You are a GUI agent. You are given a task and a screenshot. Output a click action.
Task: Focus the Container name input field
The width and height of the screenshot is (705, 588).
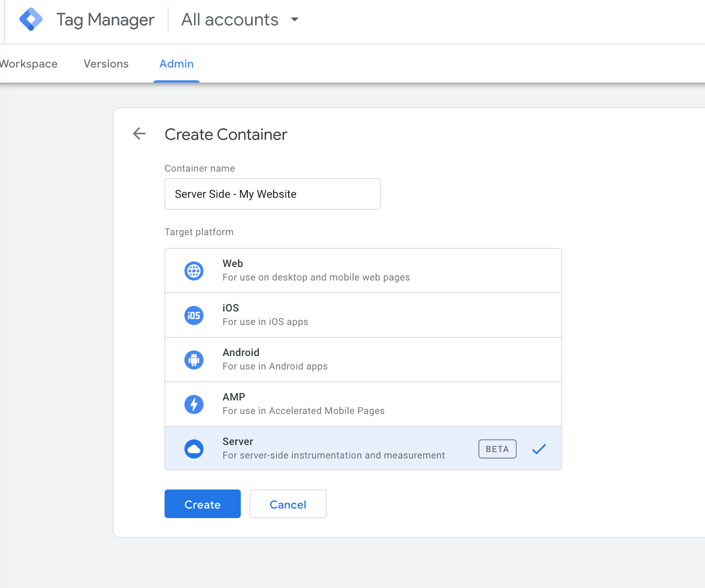[272, 194]
